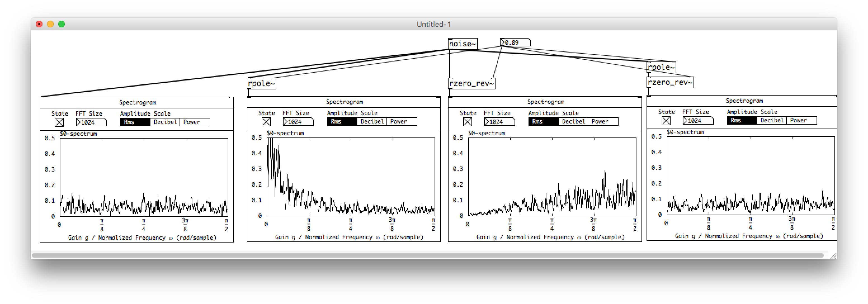Select Power scale in the first Spectrogram
The height and width of the screenshot is (304, 868).
coord(195,122)
